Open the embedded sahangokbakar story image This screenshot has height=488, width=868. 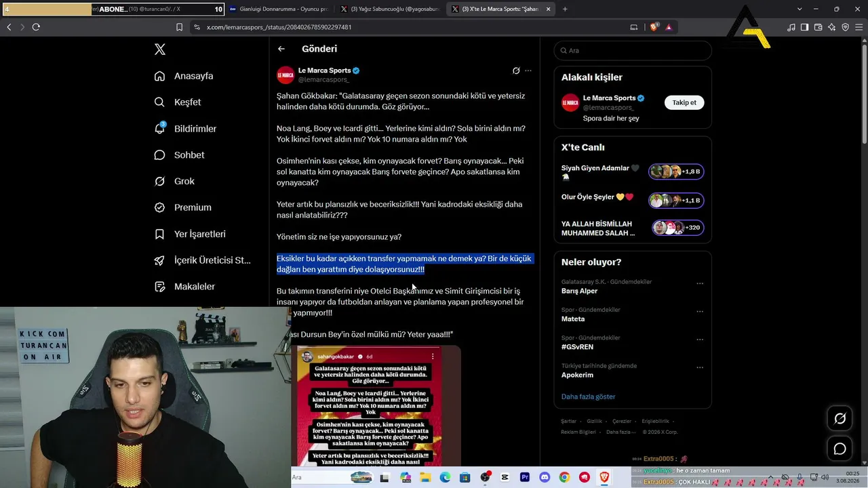(x=370, y=407)
